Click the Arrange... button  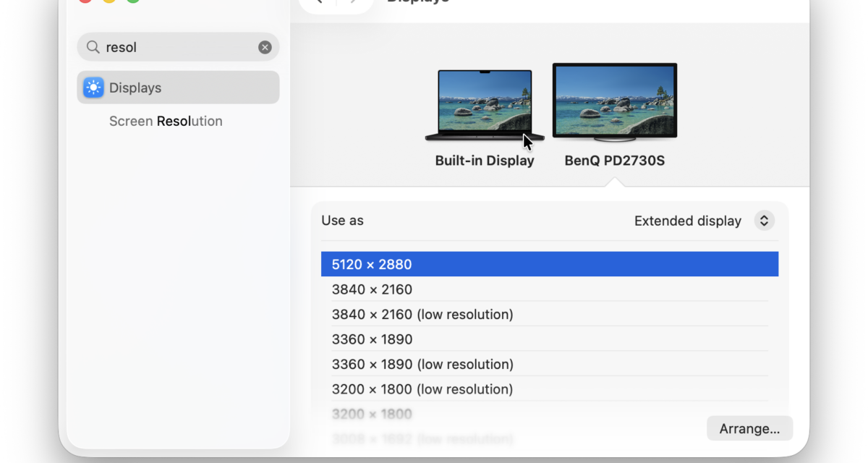tap(749, 428)
